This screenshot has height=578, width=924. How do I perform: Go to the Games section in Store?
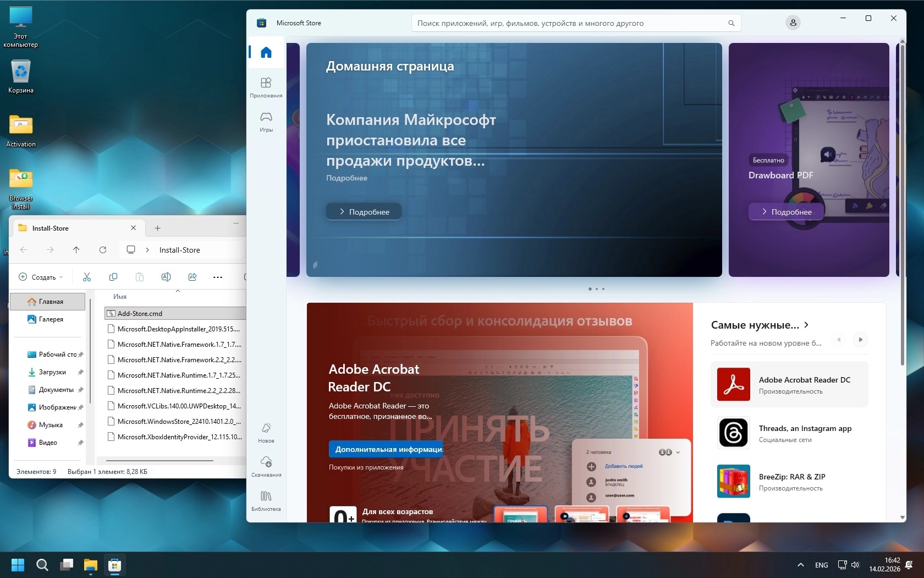click(266, 121)
